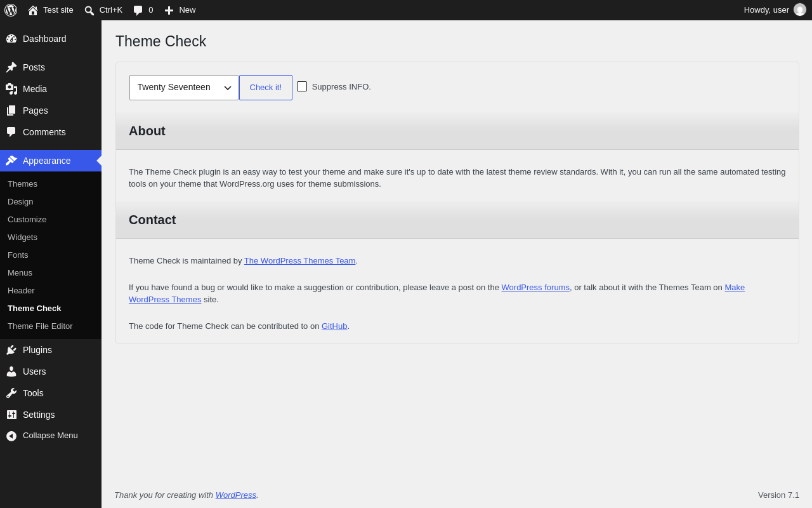The image size is (812, 508).
Task: Click the comments bubble icon in admin bar
Action: point(138,10)
